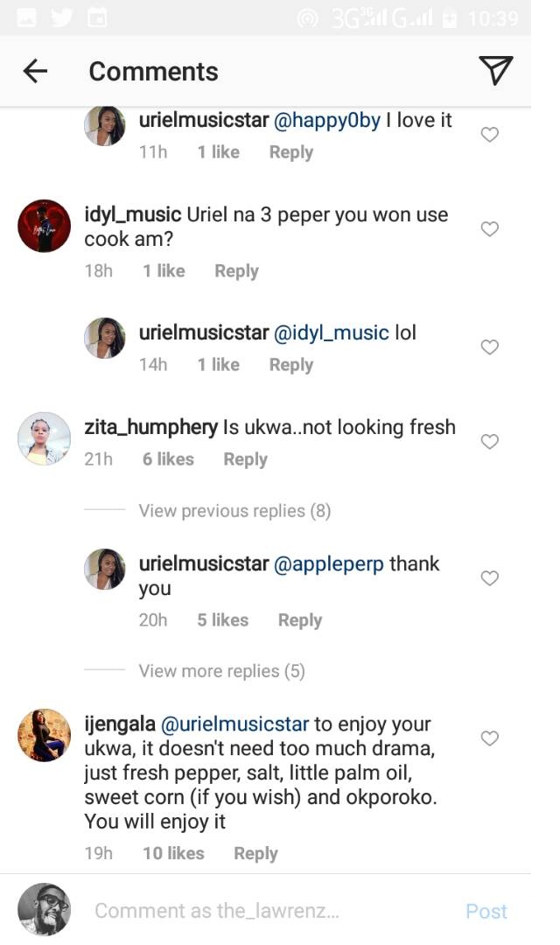This screenshot has height=945, width=560.
Task: Like zita_humphery's ukwa comment heart
Action: 490,442
